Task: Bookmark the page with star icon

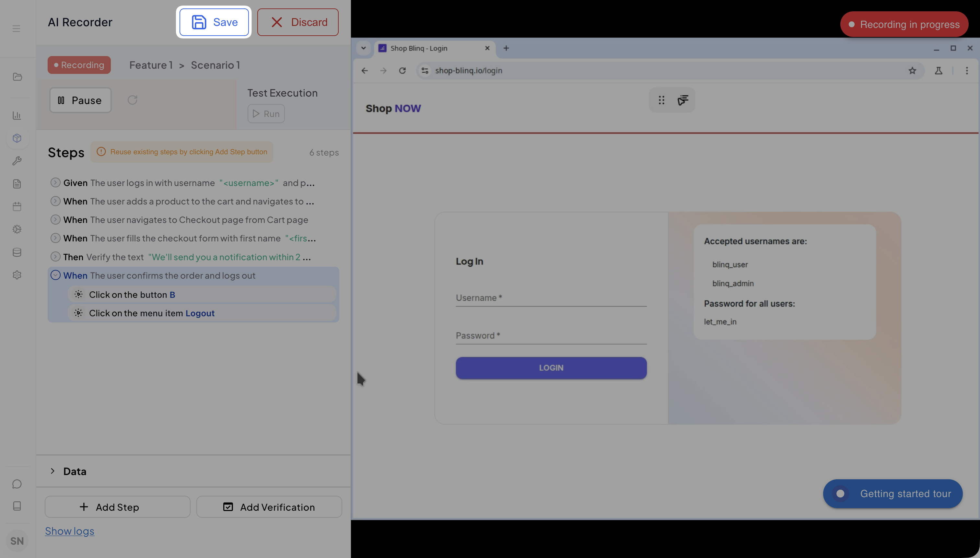Action: click(912, 71)
